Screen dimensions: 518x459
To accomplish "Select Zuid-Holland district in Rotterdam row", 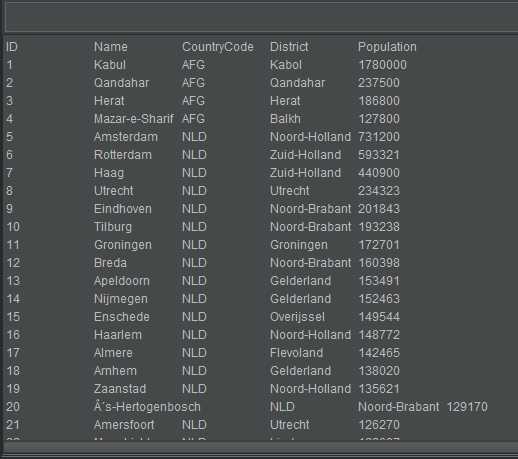I will 305,155.
